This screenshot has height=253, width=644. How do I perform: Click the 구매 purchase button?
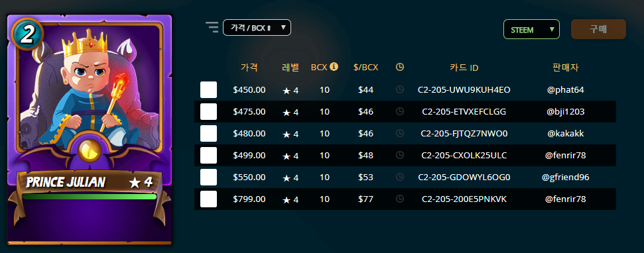(598, 29)
